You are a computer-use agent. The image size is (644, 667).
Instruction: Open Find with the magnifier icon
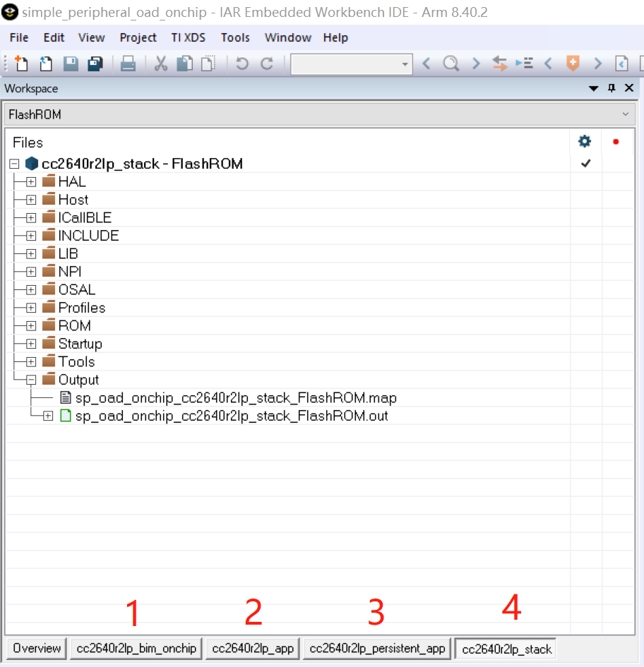[451, 64]
